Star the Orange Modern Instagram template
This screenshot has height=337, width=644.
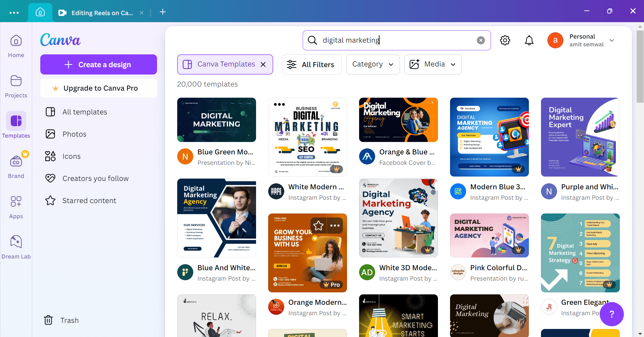(318, 226)
